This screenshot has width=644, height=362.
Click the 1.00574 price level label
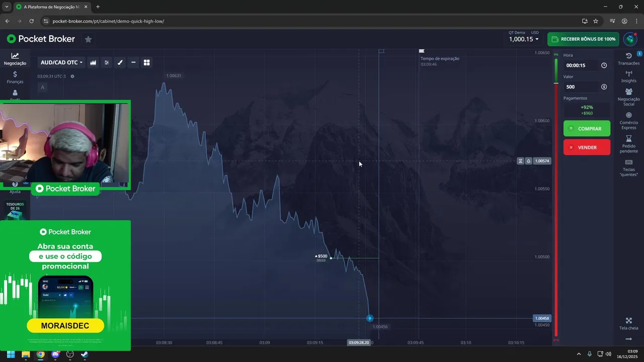point(542,161)
